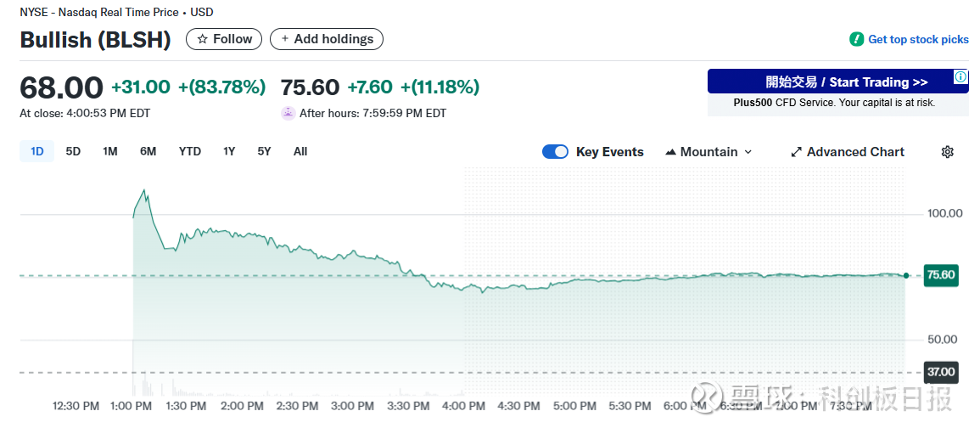Click the 3:30 PM x-axis label

click(x=408, y=406)
